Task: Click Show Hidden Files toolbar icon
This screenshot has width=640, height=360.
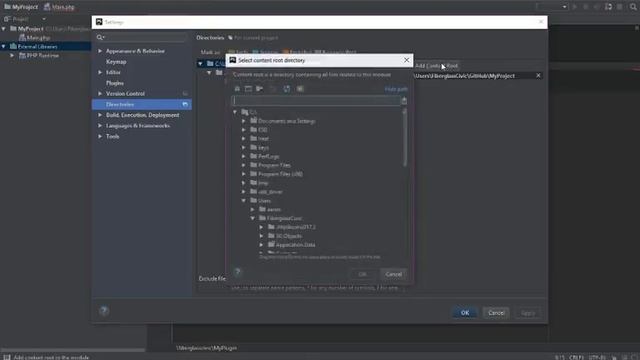Action: coord(300,89)
